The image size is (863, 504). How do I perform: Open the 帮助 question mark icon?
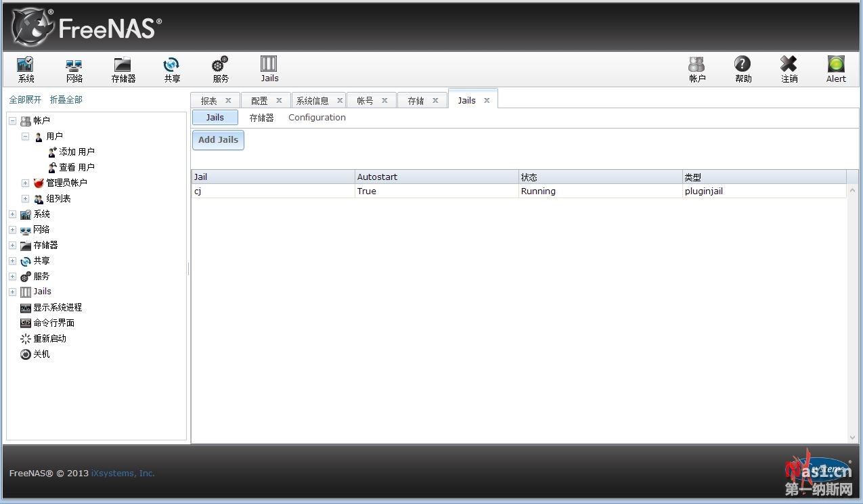click(x=743, y=70)
